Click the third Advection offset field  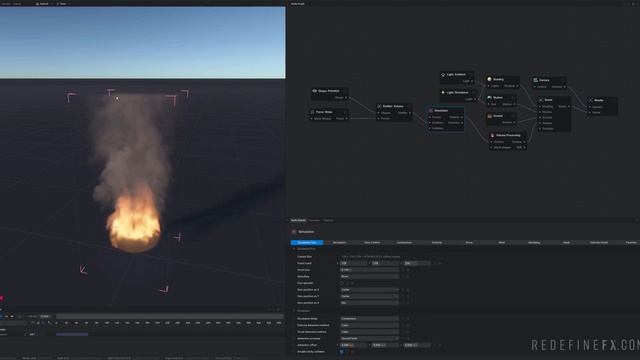417,345
